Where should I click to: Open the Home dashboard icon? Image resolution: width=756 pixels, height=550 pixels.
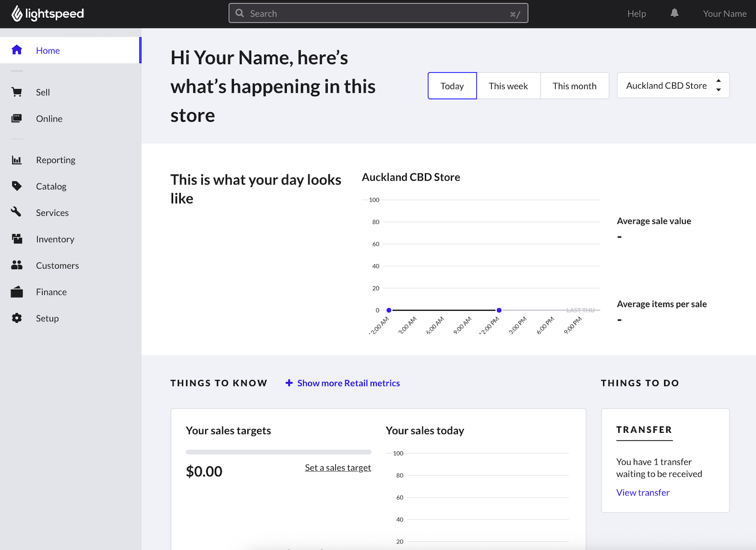(17, 50)
